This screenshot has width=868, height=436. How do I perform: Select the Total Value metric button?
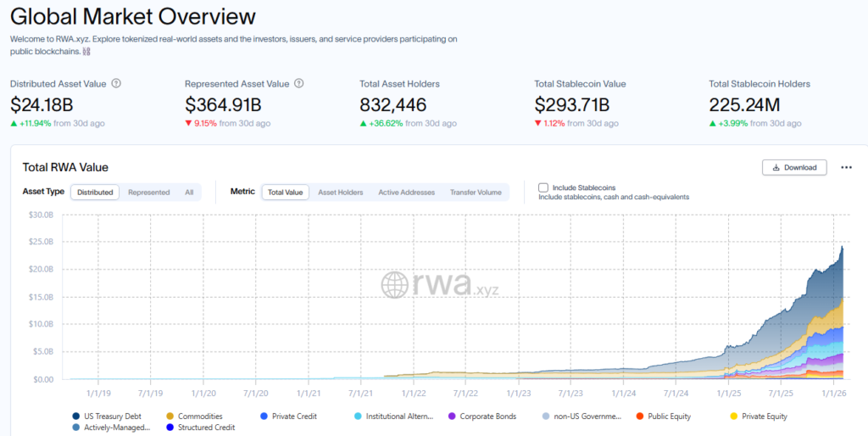point(285,193)
